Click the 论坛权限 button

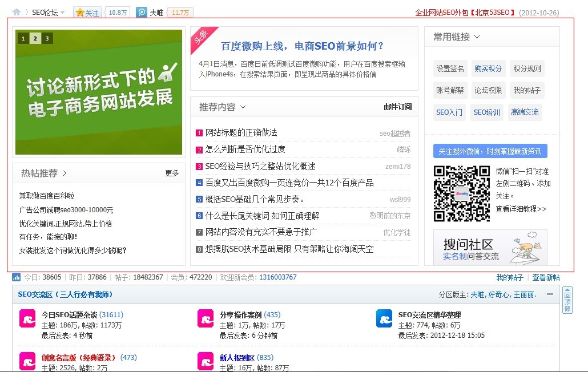(488, 90)
